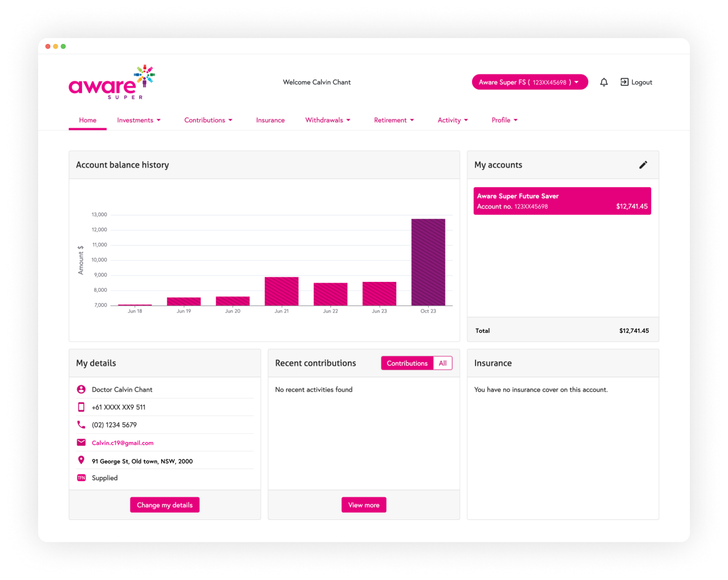Click the 'Welcome Calvin Chant' text

click(317, 82)
